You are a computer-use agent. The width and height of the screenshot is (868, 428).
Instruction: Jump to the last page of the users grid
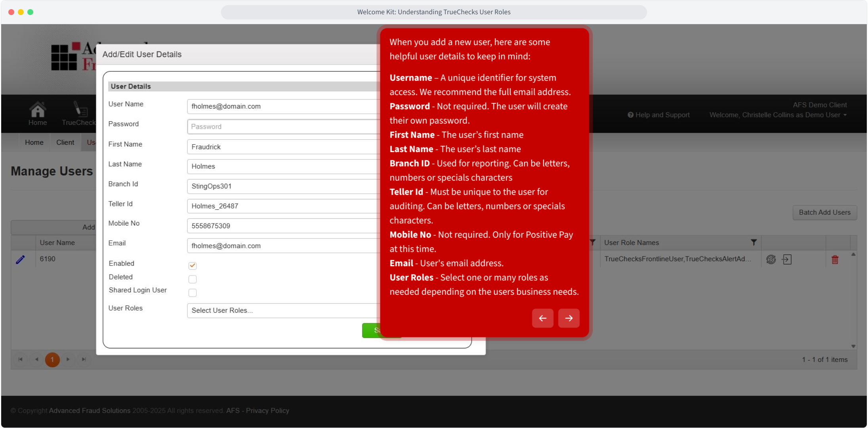84,359
